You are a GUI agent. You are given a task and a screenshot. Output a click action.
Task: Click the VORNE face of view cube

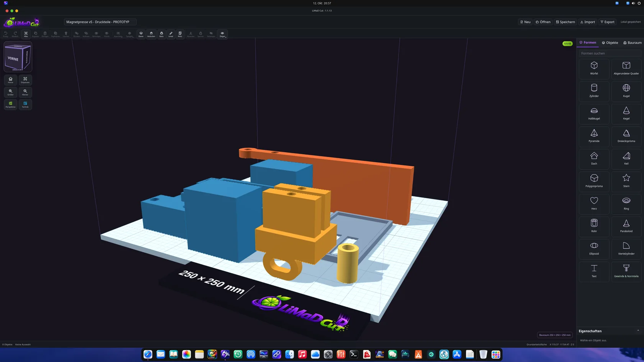(x=13, y=59)
